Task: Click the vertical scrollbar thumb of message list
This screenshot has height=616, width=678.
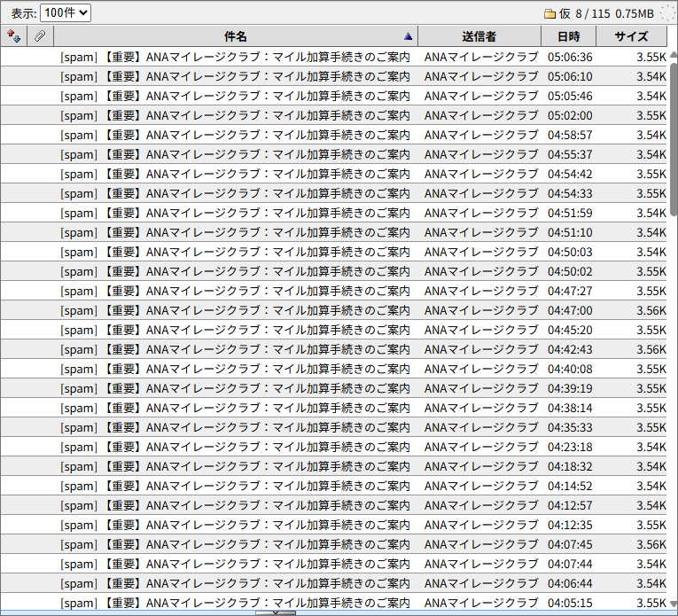Action: click(x=674, y=138)
